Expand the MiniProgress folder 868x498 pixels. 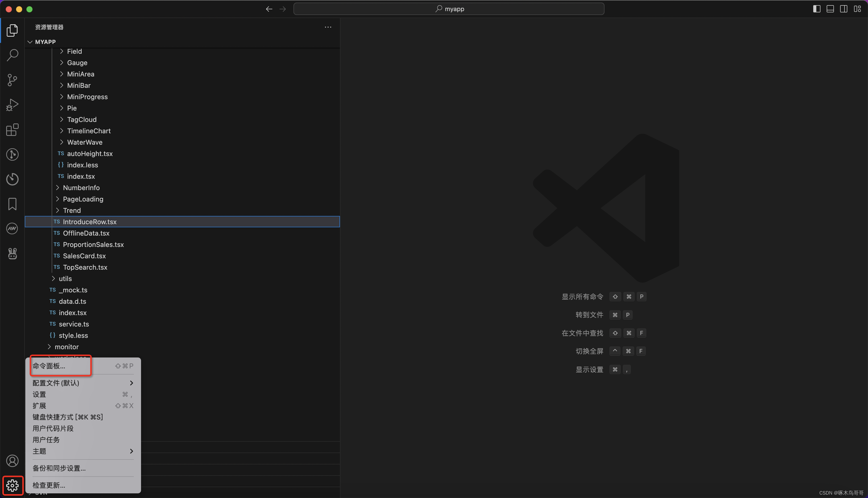[x=182, y=97]
